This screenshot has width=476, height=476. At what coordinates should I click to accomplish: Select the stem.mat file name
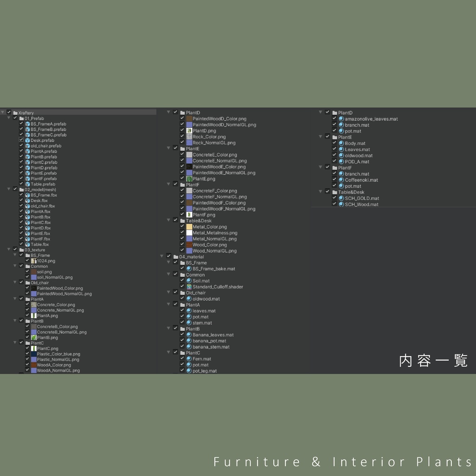[x=202, y=323]
